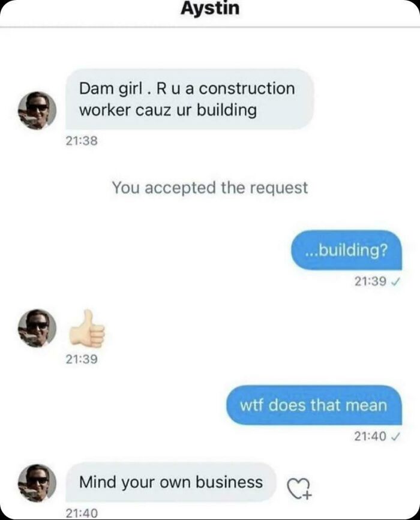Select the thumbs up emoji message

point(87,328)
